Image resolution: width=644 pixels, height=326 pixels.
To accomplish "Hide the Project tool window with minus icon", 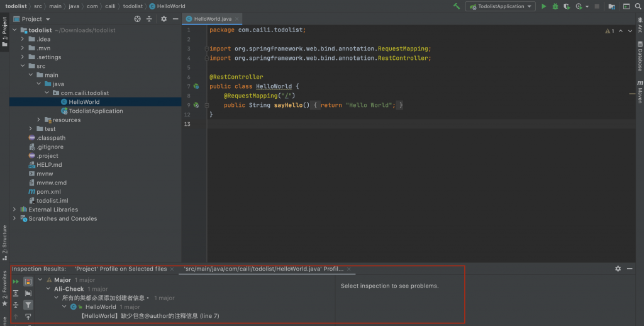I will 175,19.
